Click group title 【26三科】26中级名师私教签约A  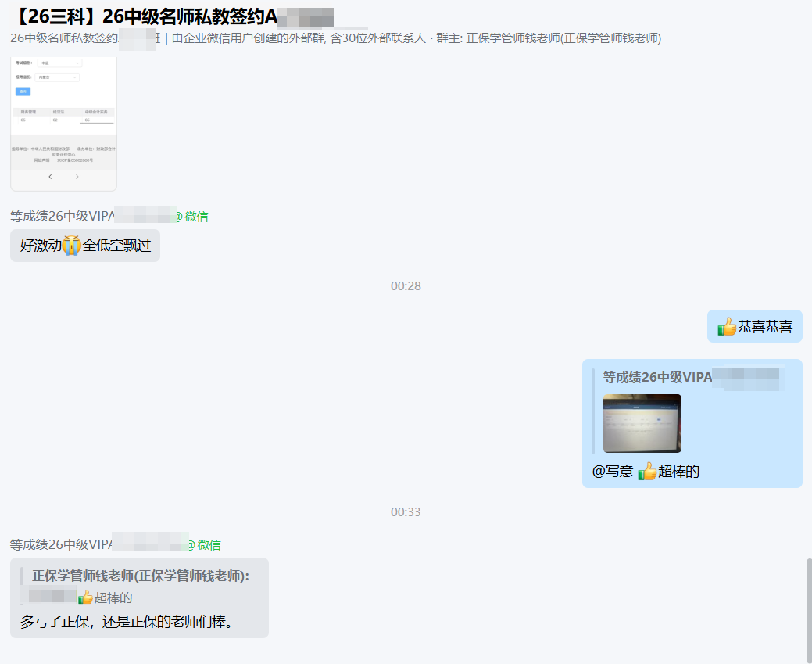tap(145, 16)
